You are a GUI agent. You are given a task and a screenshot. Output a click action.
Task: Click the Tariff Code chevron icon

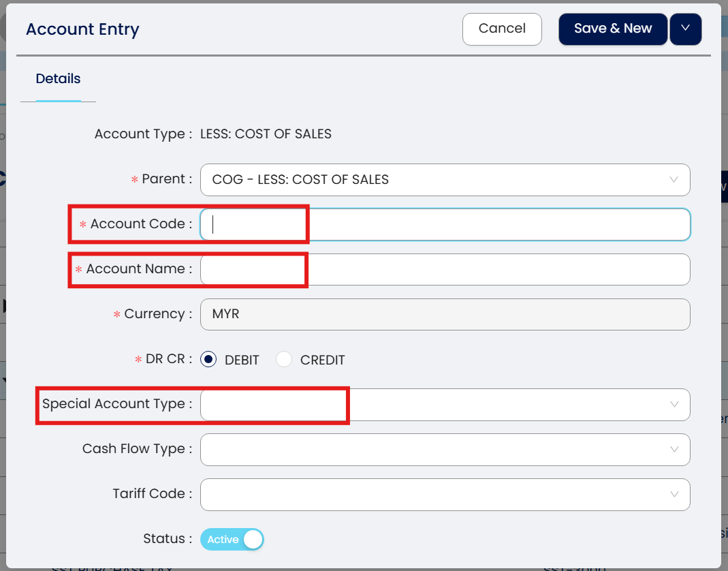674,495
